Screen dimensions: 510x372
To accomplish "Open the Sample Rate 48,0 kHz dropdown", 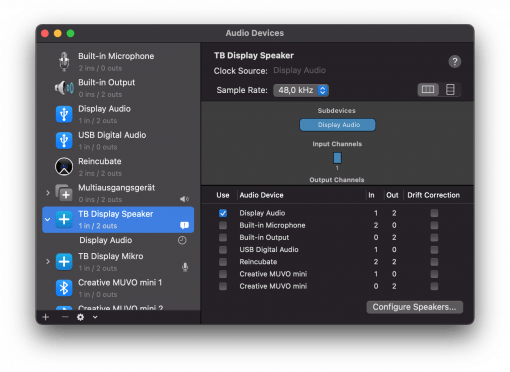I will pos(301,90).
